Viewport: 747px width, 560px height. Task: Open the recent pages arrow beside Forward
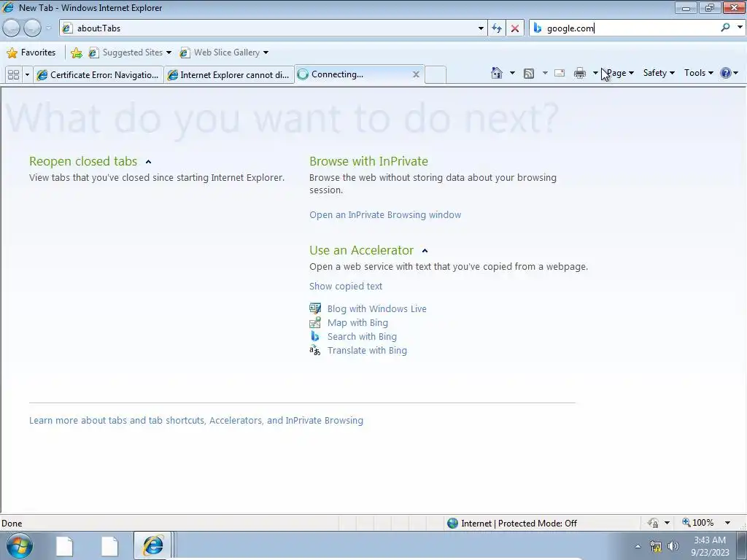pyautogui.click(x=48, y=28)
